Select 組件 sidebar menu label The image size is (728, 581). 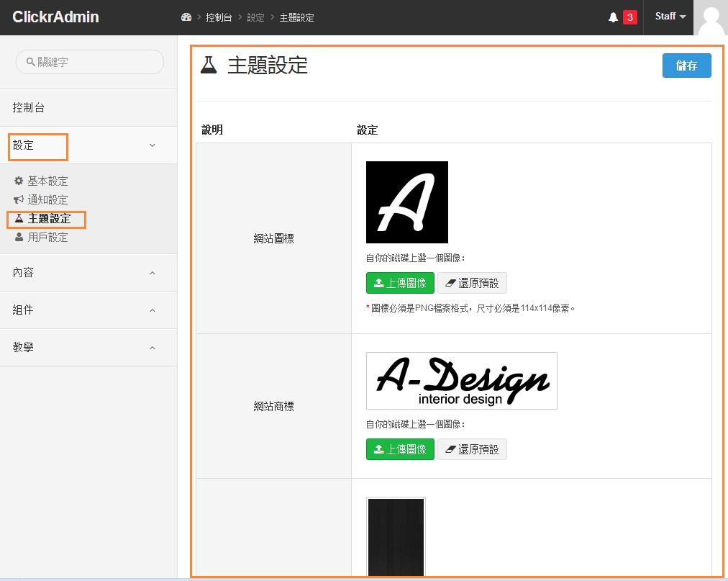click(x=23, y=310)
